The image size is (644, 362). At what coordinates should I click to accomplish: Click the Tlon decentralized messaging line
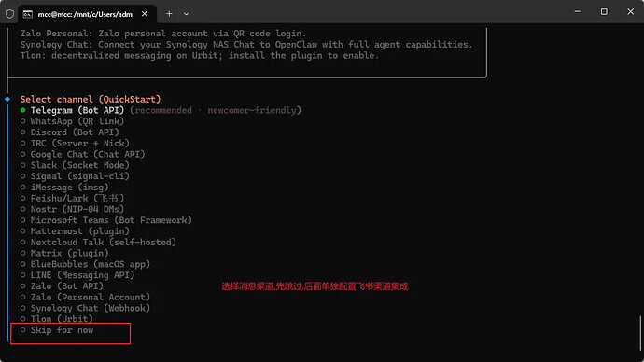tap(200, 55)
